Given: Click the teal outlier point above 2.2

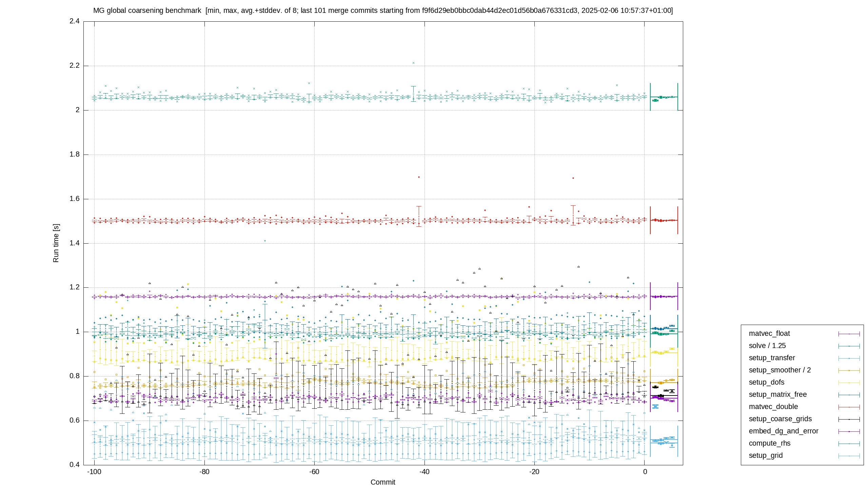Looking at the screenshot, I should [x=413, y=63].
